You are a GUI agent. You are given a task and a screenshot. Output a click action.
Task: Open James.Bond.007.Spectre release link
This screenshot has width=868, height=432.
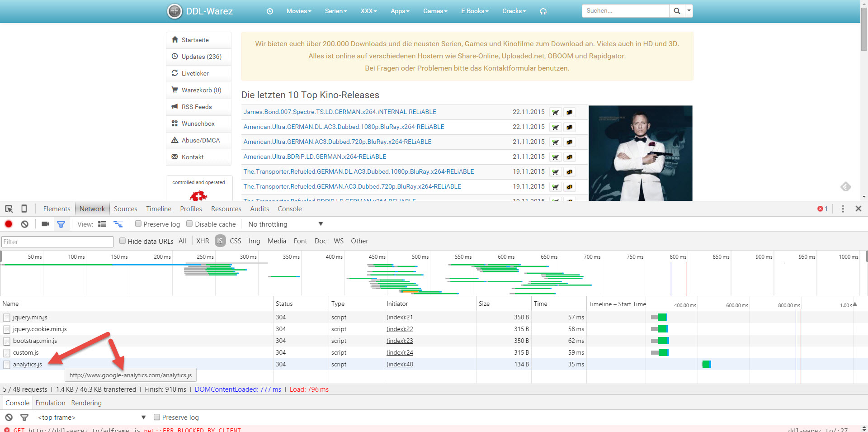tap(340, 112)
